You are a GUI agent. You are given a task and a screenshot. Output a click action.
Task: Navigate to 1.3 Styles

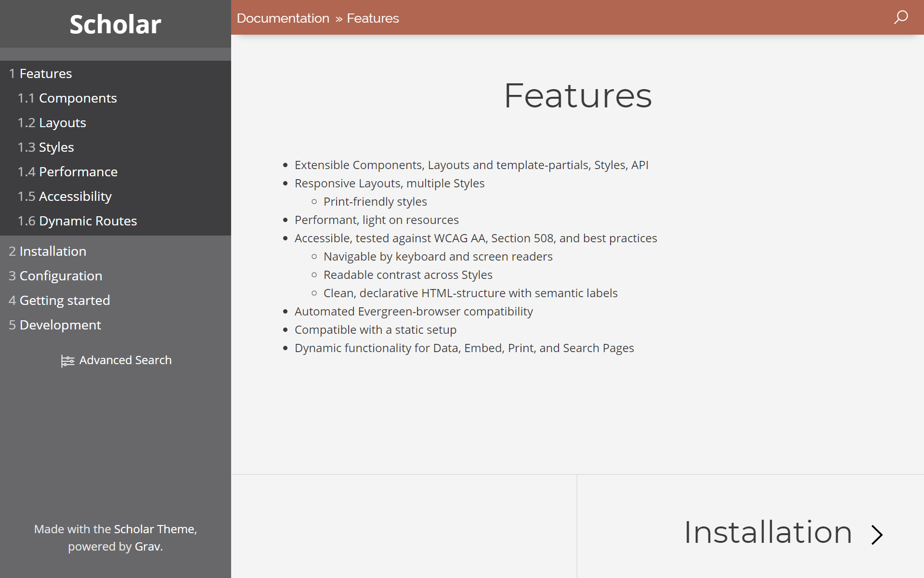coord(56,147)
